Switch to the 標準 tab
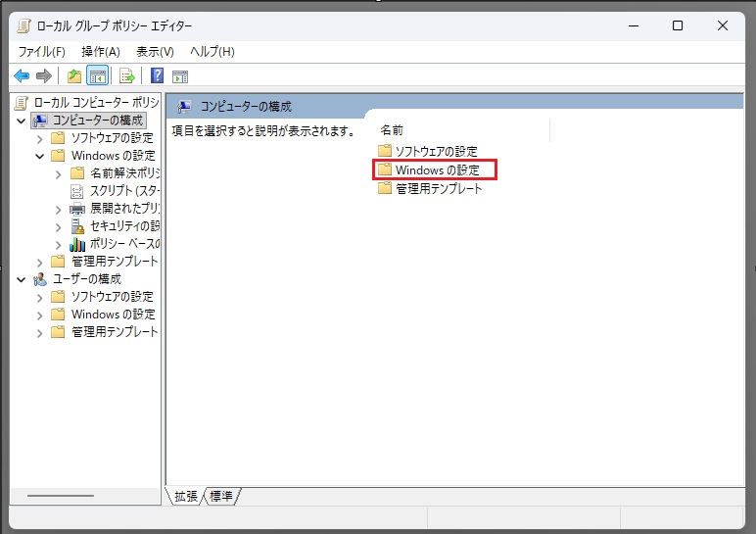Screen dimensions: 756x534 coord(222,496)
